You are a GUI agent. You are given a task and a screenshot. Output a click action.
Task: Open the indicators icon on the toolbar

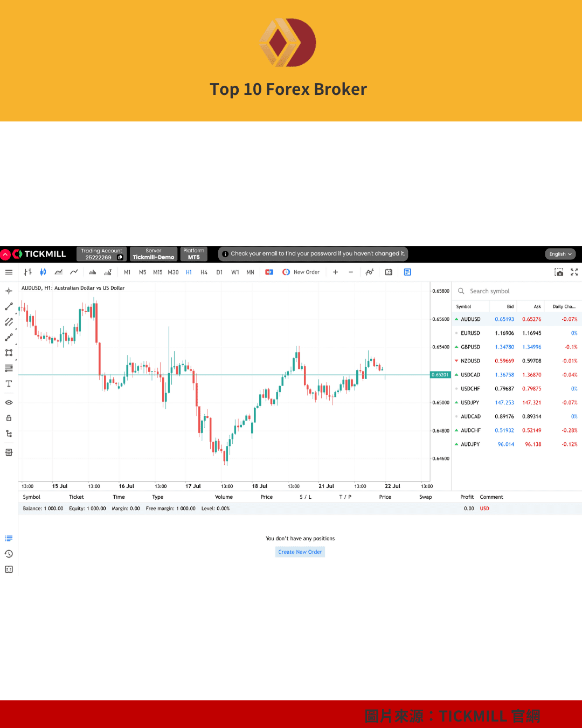[369, 272]
